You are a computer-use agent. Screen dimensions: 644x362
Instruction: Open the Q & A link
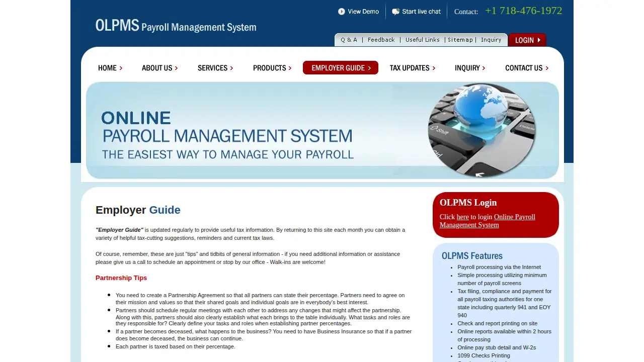[349, 40]
